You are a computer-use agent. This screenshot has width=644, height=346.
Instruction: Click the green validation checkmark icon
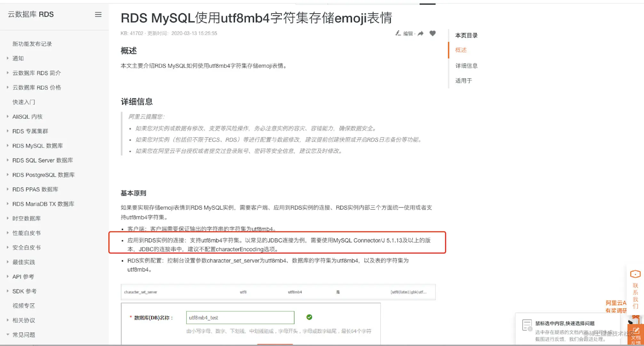pyautogui.click(x=309, y=317)
